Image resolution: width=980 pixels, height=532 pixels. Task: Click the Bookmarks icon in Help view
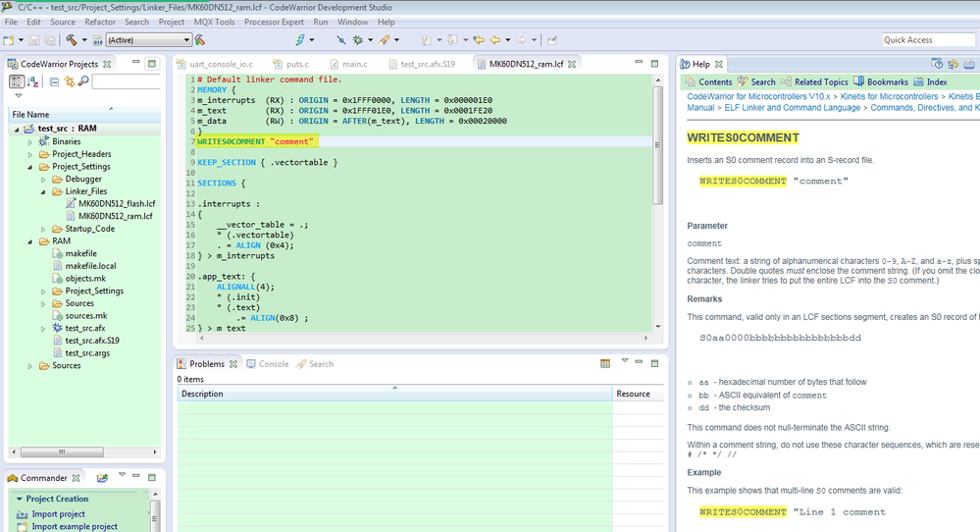click(x=859, y=81)
